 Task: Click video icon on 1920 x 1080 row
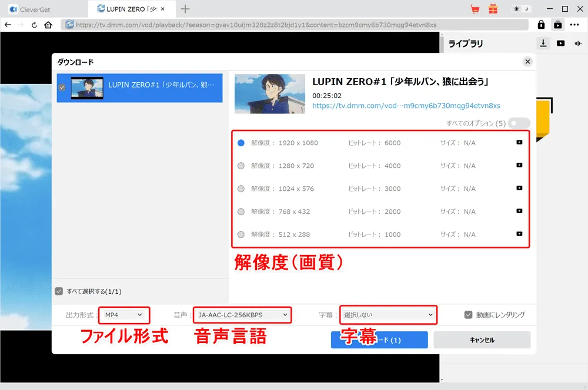coord(519,142)
